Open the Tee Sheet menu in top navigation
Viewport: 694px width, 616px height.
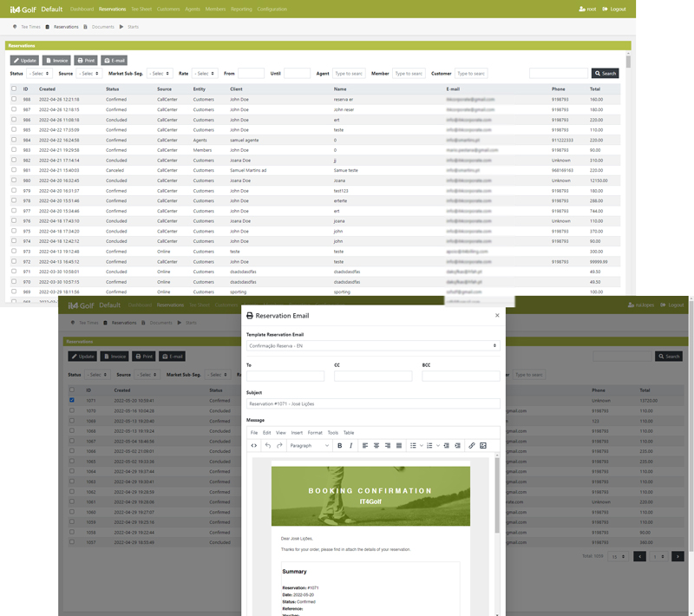(x=141, y=9)
